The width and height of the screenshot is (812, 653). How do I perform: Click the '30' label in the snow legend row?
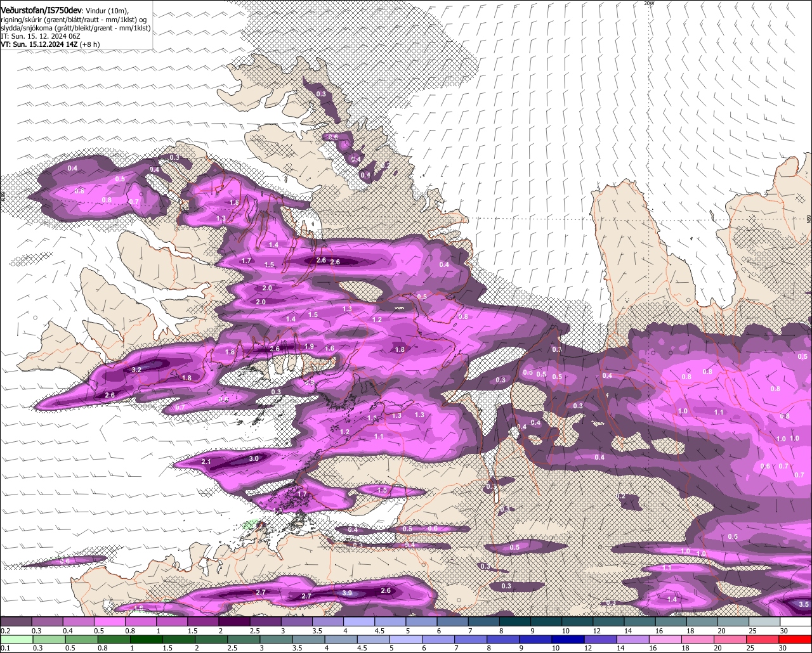[x=785, y=631]
